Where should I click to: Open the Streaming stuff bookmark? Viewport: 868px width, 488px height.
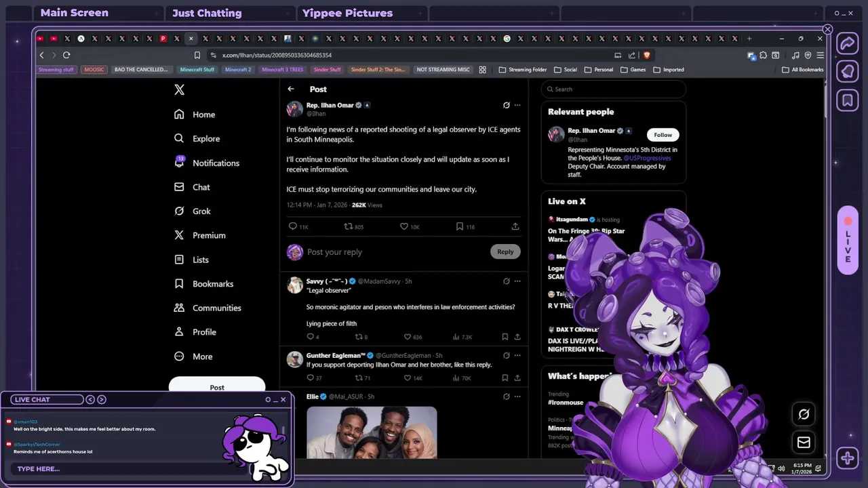[x=56, y=69]
